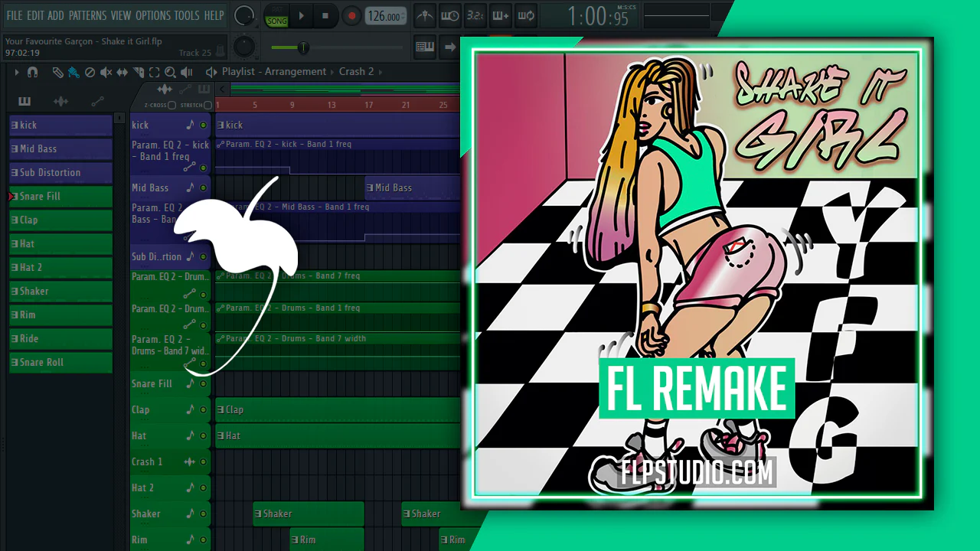This screenshot has width=980, height=551.
Task: Stop playback with the stop button
Action: [325, 15]
